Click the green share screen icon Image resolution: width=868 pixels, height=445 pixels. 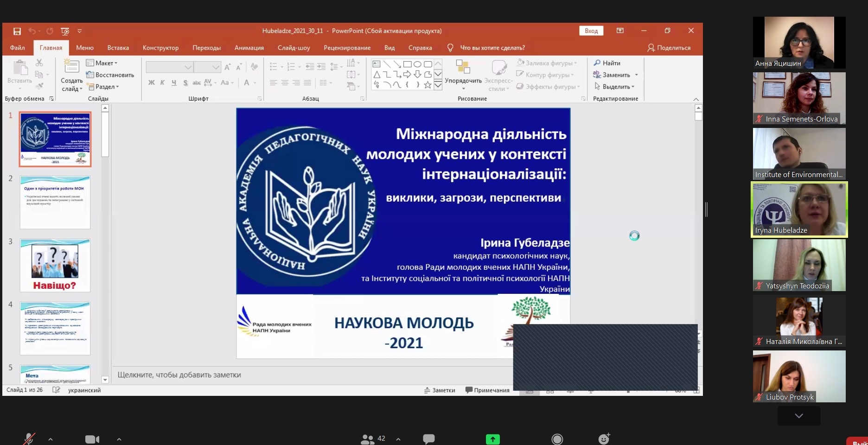click(492, 439)
